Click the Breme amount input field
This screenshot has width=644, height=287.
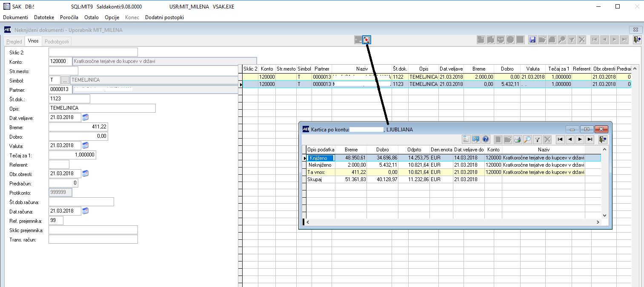pos(78,127)
